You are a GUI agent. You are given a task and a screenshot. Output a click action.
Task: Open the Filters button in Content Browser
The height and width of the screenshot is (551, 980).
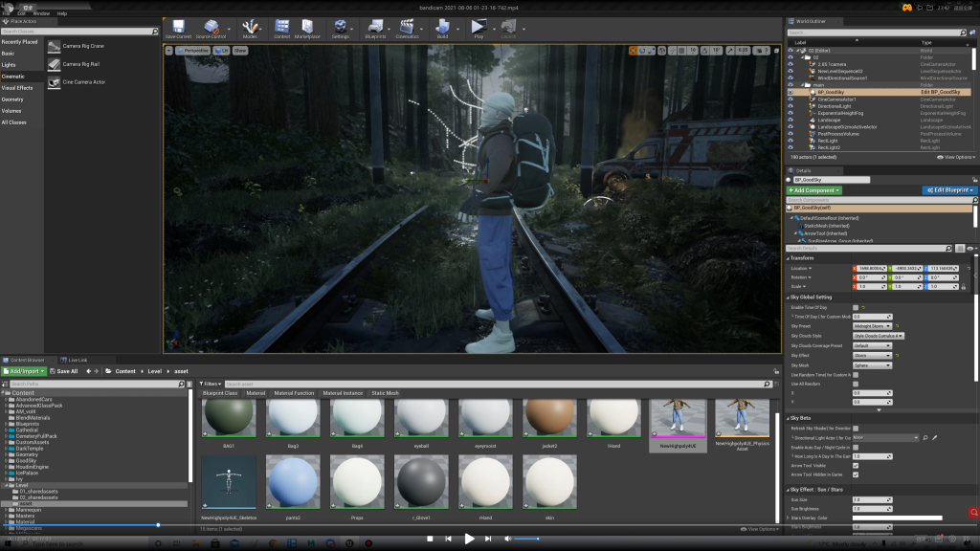point(210,385)
